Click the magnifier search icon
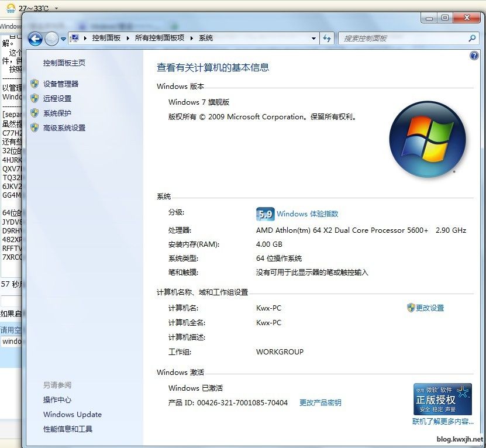The image size is (486, 448). 472,39
